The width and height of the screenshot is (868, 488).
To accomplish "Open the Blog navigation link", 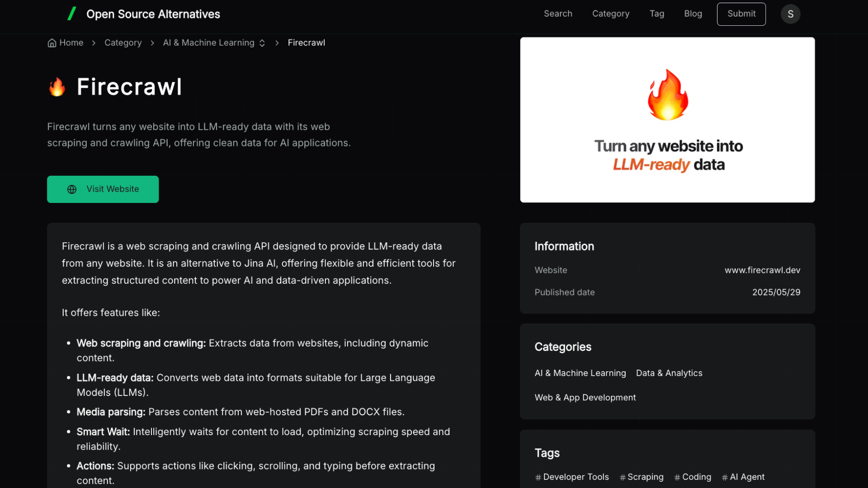I will point(693,14).
